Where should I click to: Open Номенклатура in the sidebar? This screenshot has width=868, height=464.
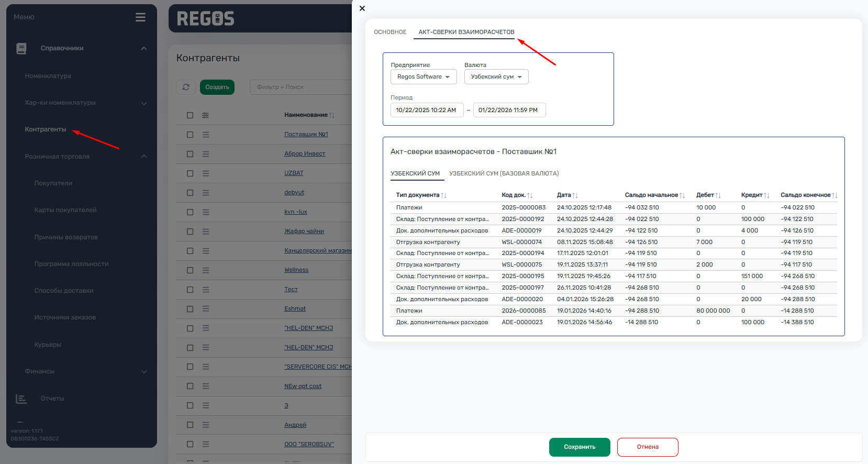tap(48, 76)
